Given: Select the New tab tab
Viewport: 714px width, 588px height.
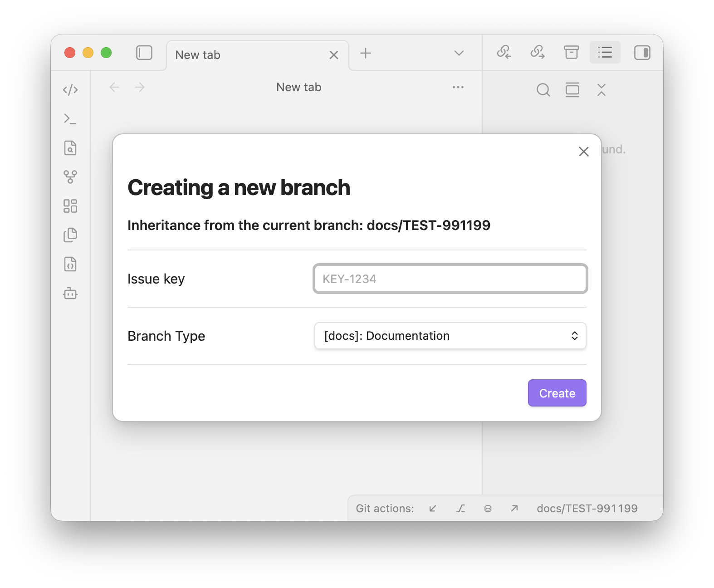Looking at the screenshot, I should (258, 55).
